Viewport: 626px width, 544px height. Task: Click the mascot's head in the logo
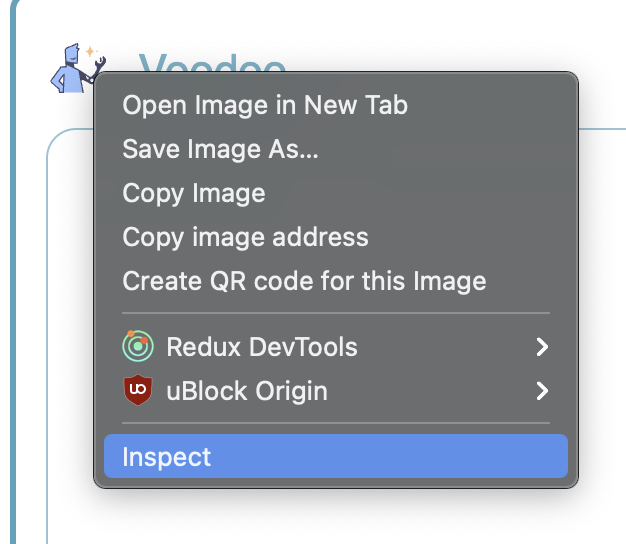72,53
